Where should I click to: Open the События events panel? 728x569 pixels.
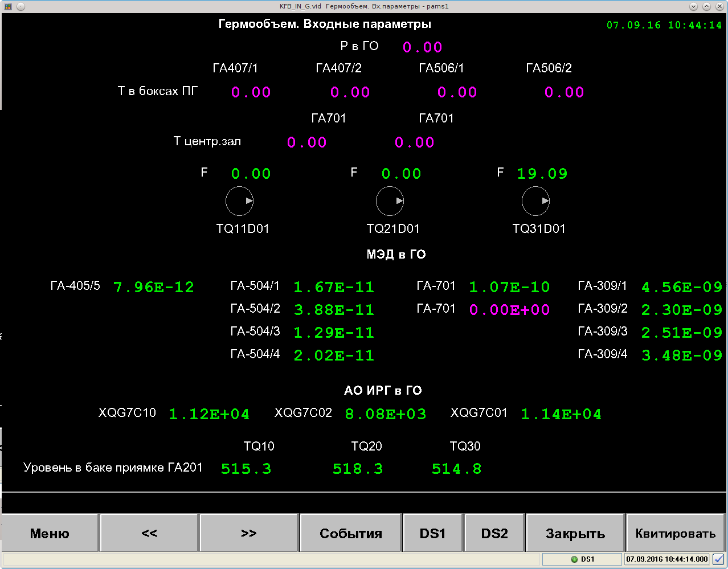tap(351, 534)
